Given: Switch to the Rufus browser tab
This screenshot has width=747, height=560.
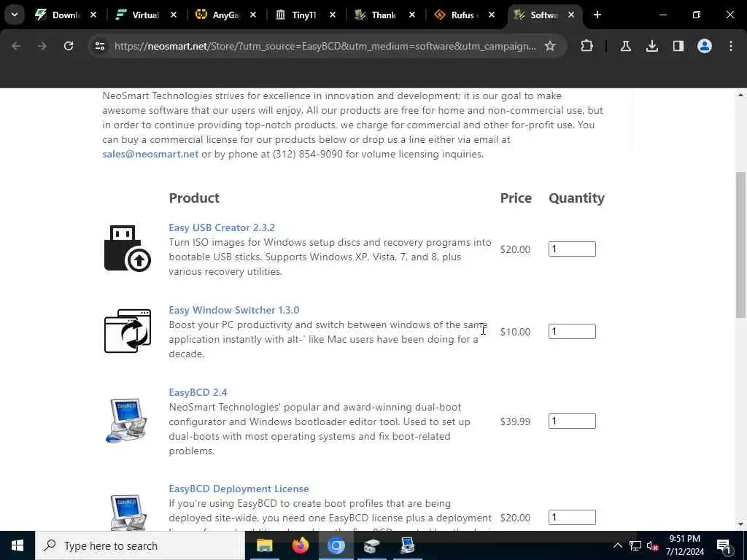Looking at the screenshot, I should click(463, 15).
